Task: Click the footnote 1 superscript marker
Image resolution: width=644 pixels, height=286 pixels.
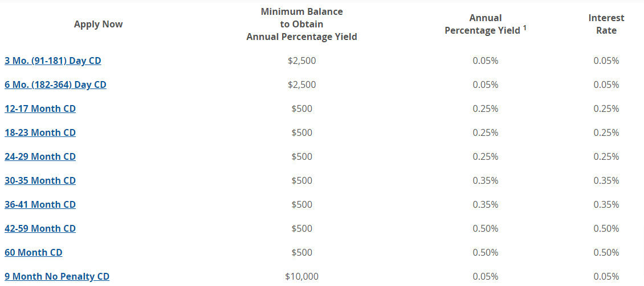Action: [524, 27]
